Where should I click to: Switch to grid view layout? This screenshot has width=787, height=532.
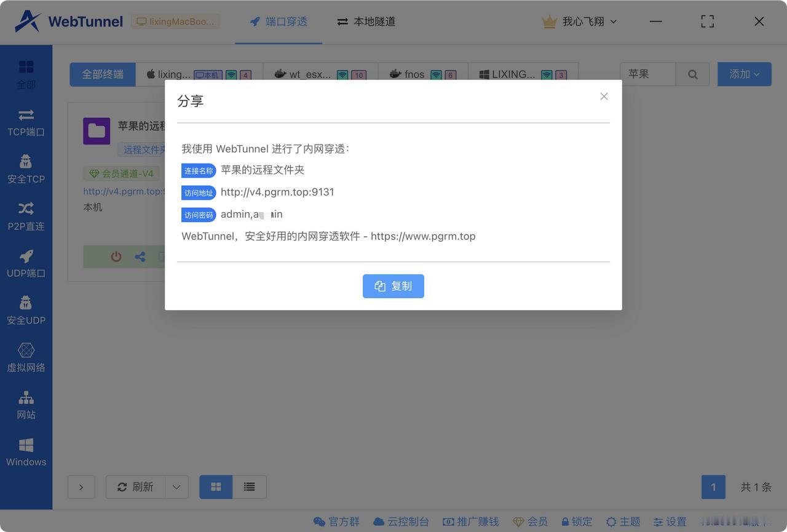coord(216,487)
